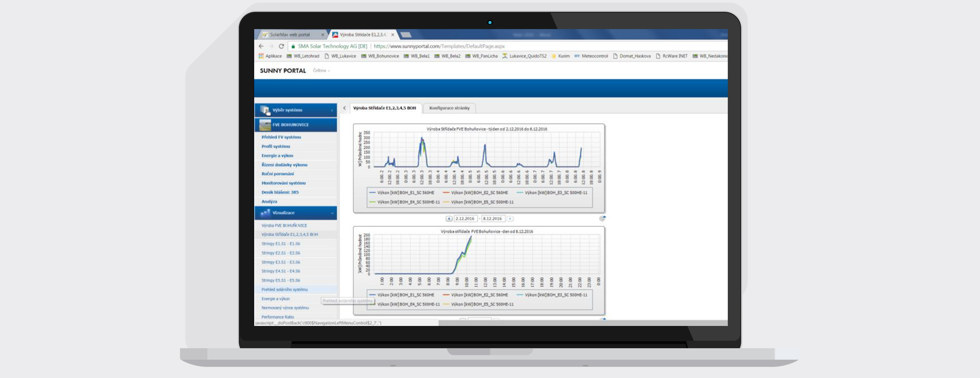Viewport: 980px width, 378px height.
Task: Click the SUNNY PORTAL logo
Action: point(283,71)
